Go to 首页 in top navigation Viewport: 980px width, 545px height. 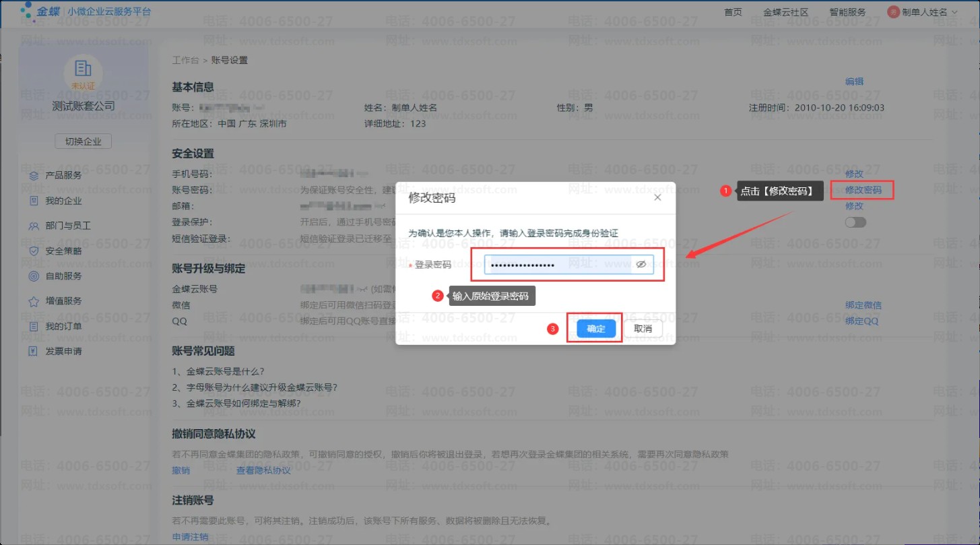733,12
